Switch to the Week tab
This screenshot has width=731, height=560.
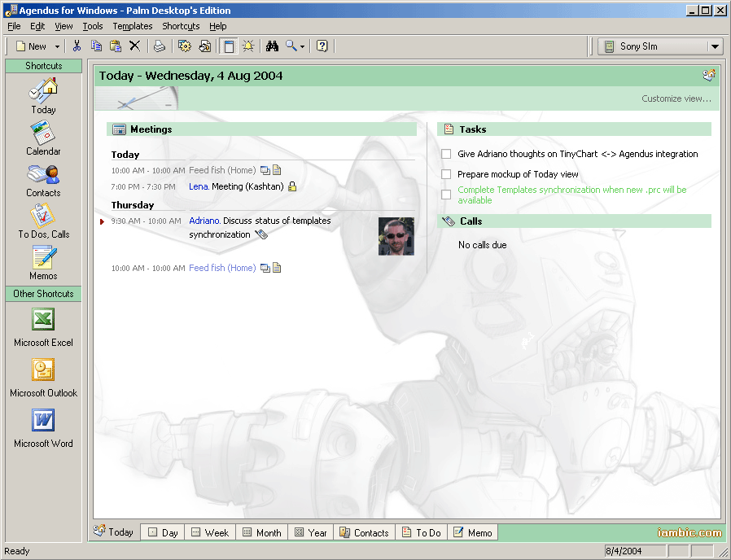point(210,532)
